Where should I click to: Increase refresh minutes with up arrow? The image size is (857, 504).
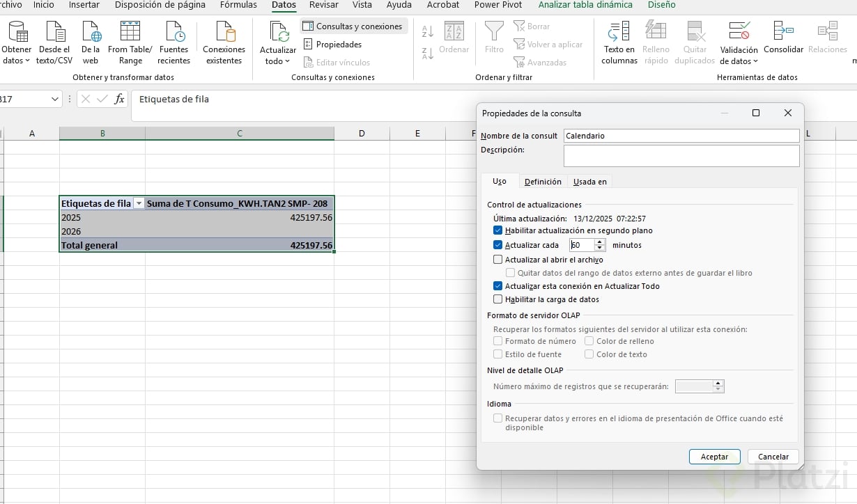(x=600, y=242)
